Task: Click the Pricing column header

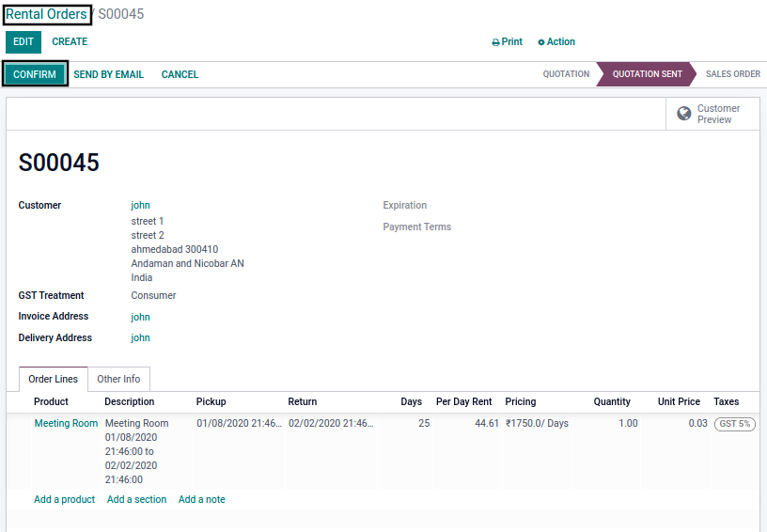Action: (521, 401)
